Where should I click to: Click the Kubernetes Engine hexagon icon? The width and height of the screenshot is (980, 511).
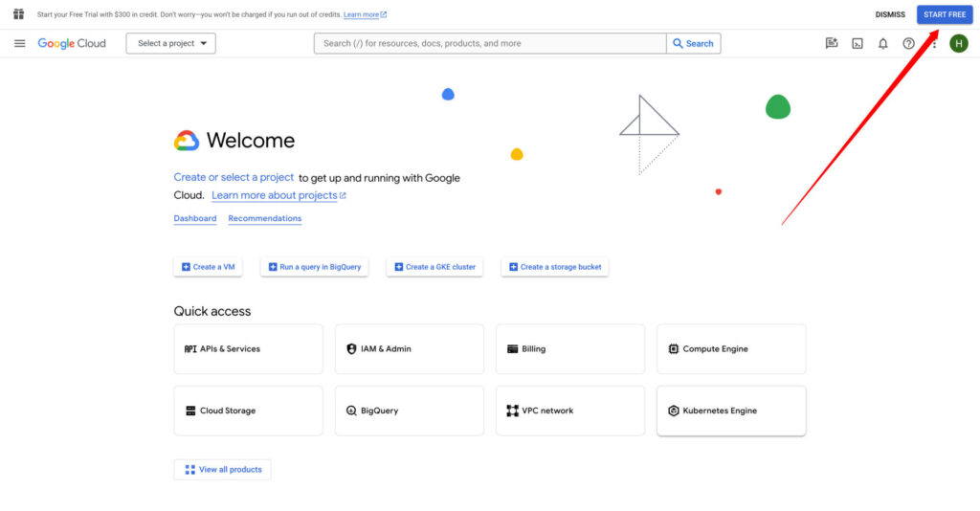tap(673, 411)
